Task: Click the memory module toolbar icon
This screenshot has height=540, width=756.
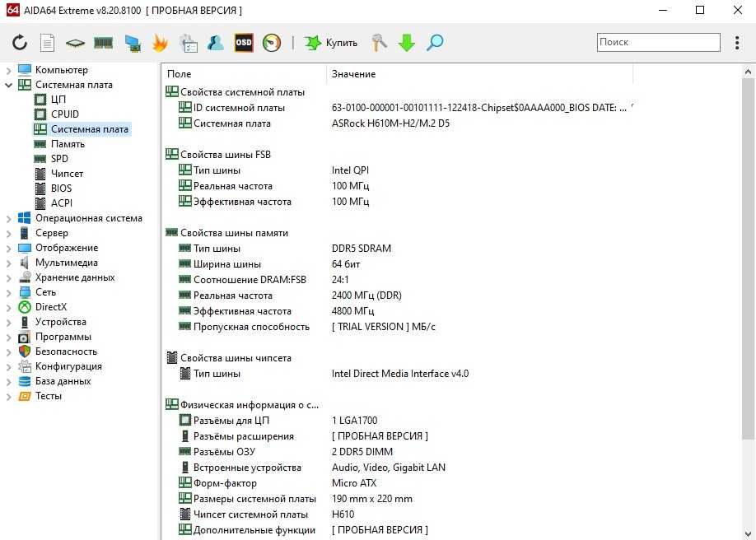Action: (103, 43)
